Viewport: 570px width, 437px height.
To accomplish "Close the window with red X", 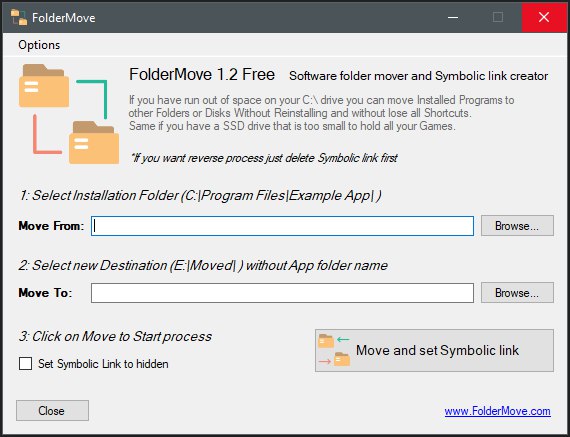I will point(544,17).
